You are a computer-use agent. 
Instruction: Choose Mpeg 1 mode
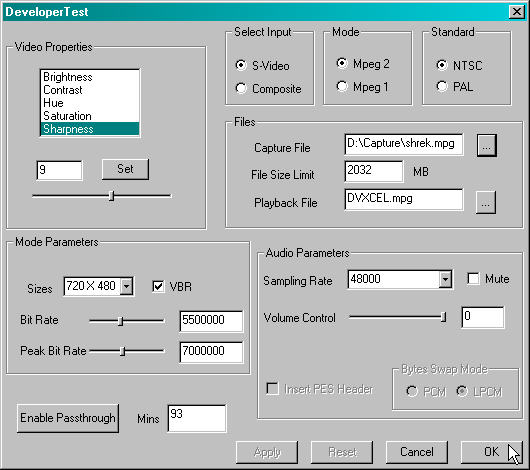(x=342, y=87)
